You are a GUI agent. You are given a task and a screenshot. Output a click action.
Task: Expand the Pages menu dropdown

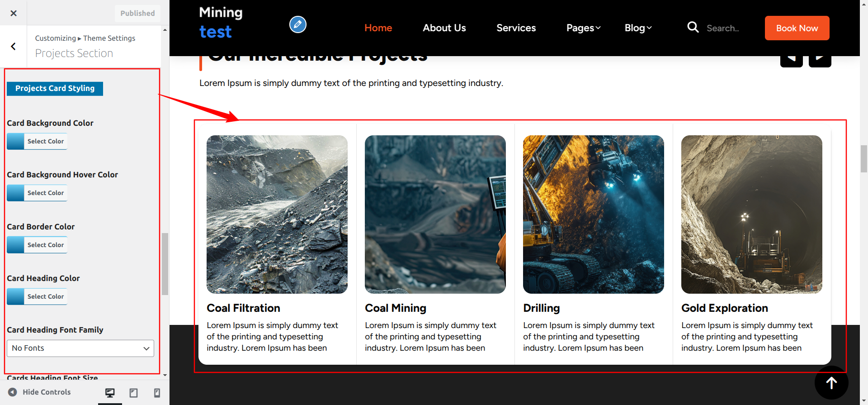[x=583, y=28]
